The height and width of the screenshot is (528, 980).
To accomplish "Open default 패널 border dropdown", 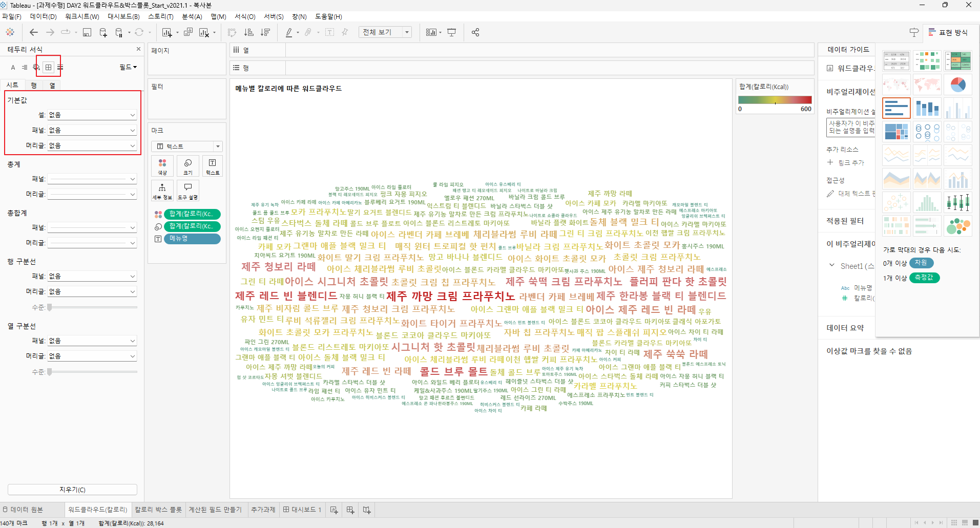I will tap(92, 130).
